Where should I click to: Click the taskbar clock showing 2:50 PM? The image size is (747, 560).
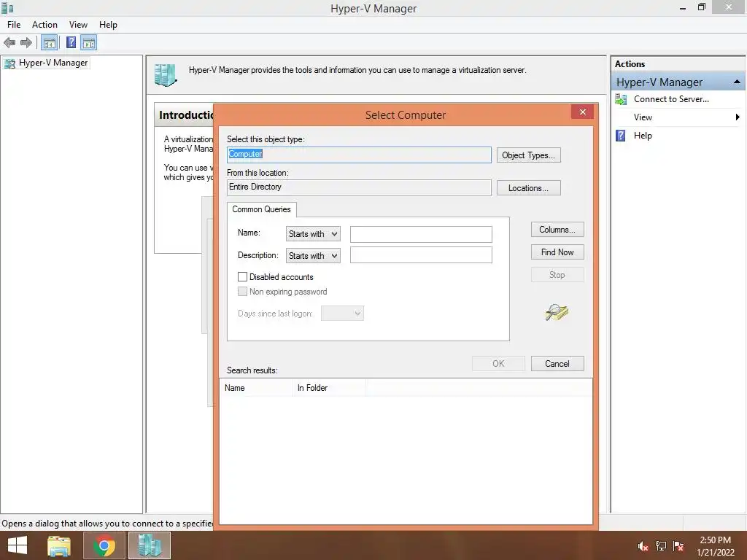click(716, 546)
